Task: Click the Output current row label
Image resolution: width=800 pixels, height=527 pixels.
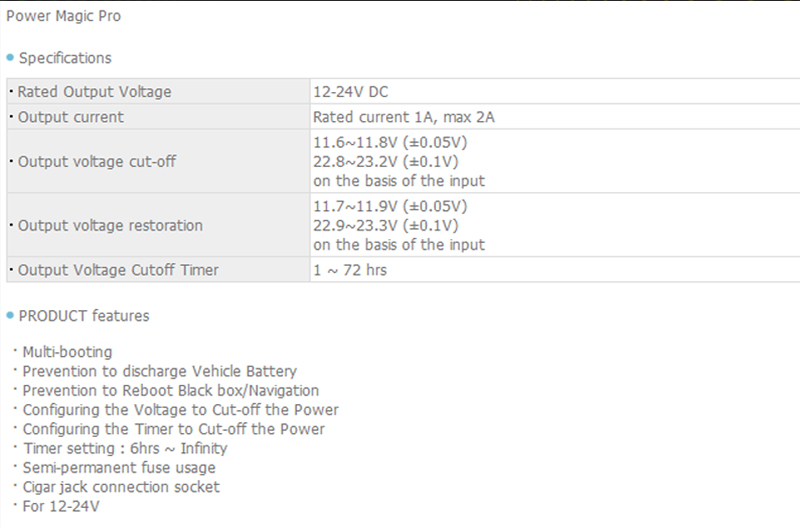Action: pos(70,117)
